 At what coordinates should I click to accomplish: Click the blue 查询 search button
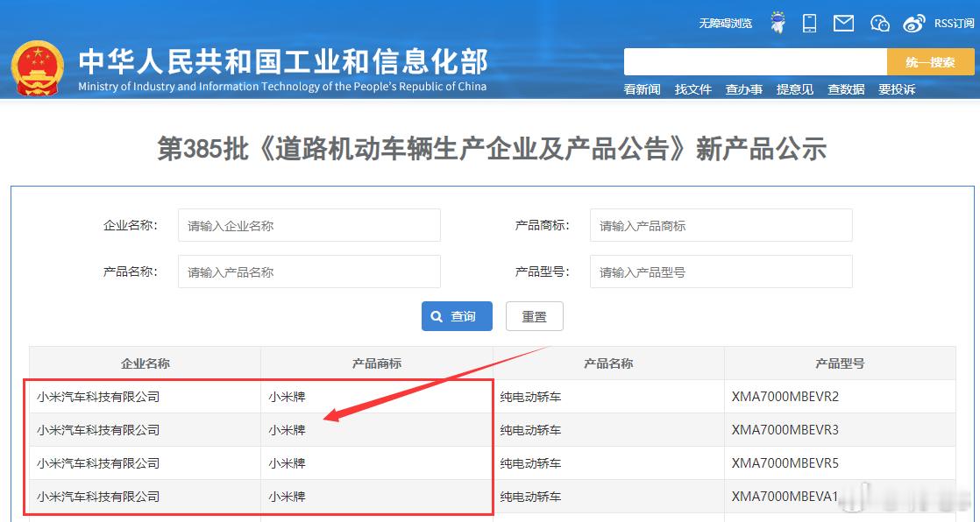click(457, 316)
